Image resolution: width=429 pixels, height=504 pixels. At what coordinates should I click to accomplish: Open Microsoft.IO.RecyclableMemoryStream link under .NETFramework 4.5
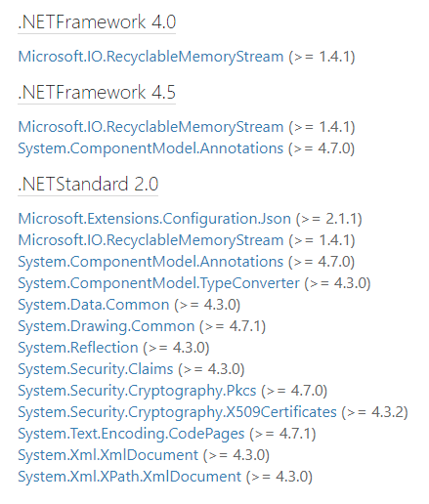coord(150,127)
